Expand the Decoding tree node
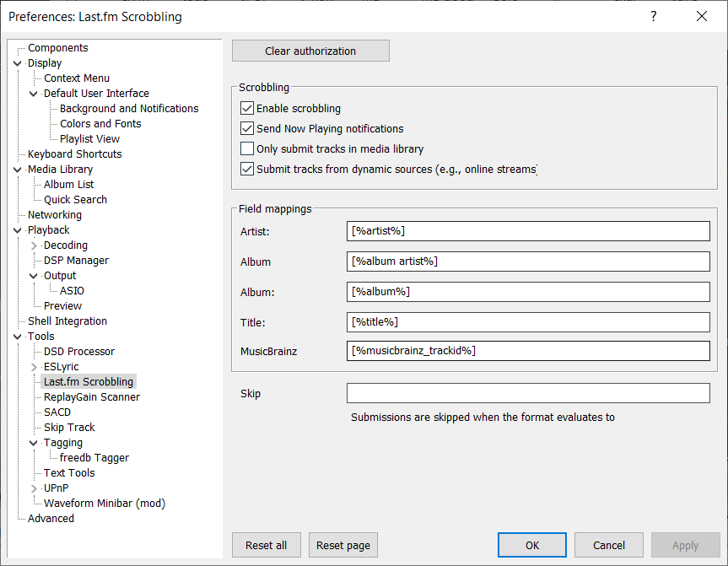Screen dimensions: 728x566 point(34,245)
